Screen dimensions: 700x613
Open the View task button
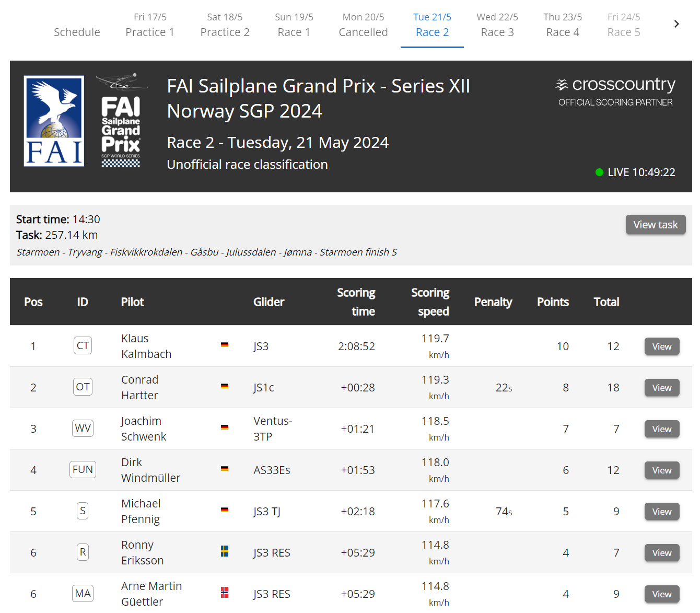point(656,225)
